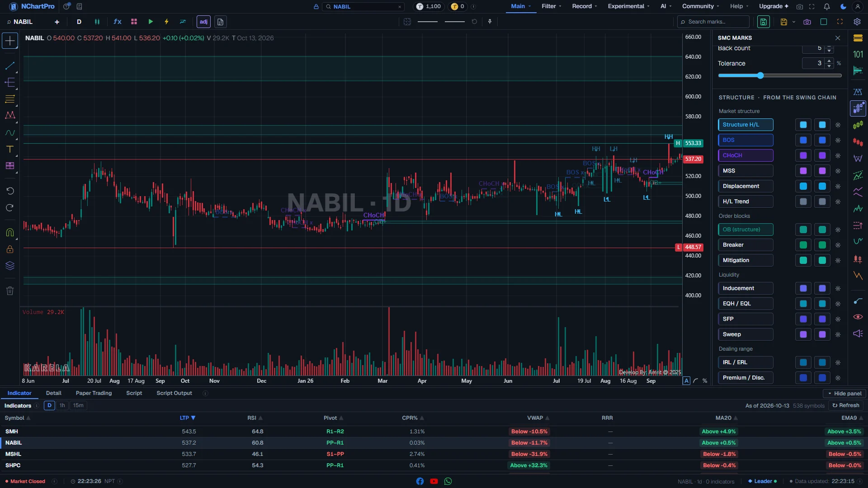Switch to the Detail tab
This screenshot has width=868, height=488.
(54, 393)
